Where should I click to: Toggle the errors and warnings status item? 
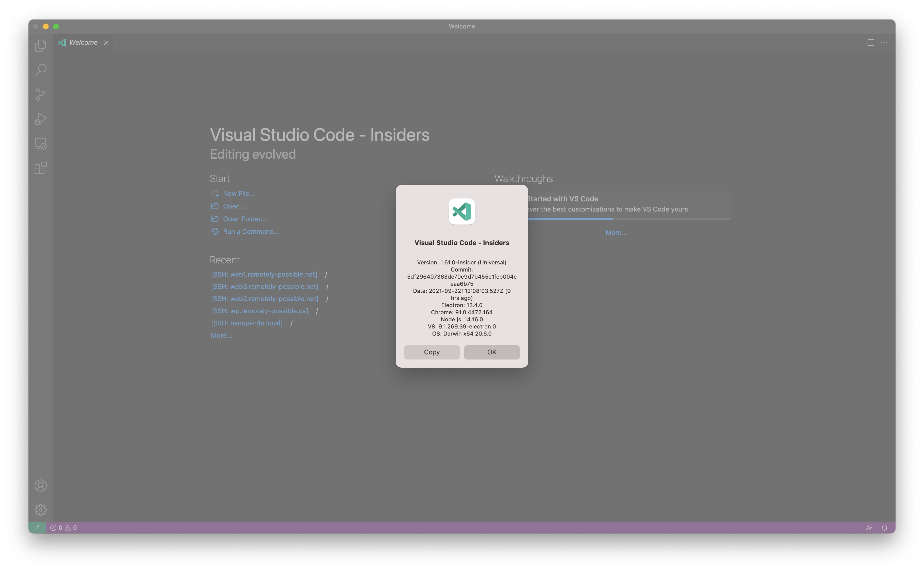(64, 528)
